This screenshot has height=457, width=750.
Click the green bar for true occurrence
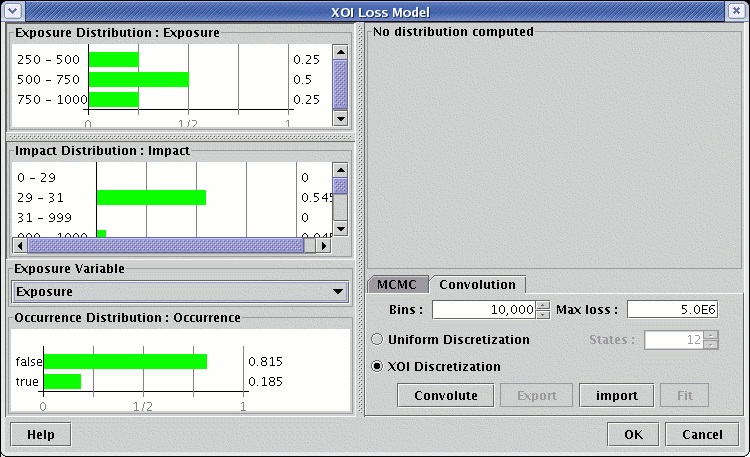pyautogui.click(x=62, y=381)
